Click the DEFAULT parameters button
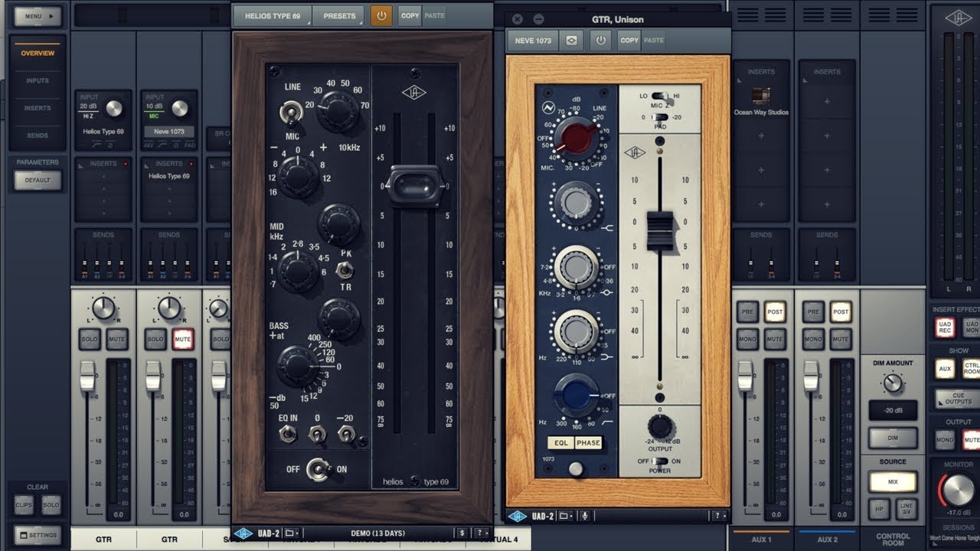The height and width of the screenshot is (551, 980). (x=38, y=180)
